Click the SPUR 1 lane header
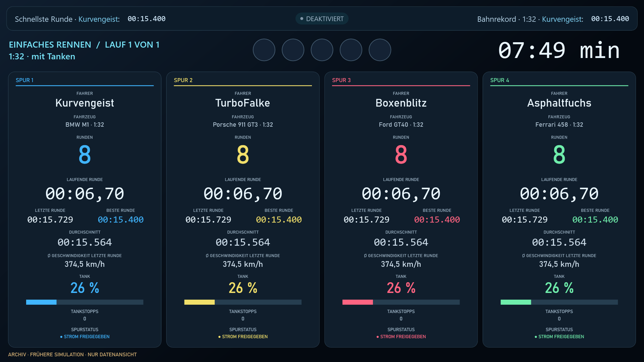The image size is (644, 362). (24, 80)
